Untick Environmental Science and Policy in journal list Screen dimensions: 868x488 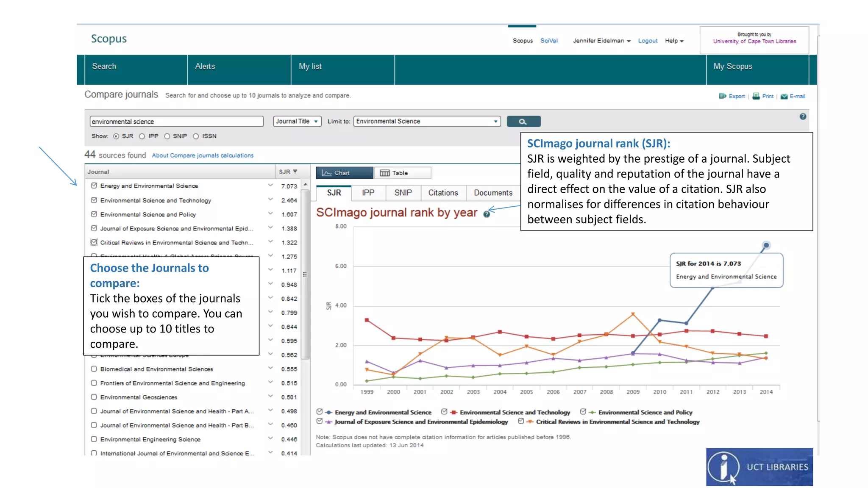click(x=94, y=214)
